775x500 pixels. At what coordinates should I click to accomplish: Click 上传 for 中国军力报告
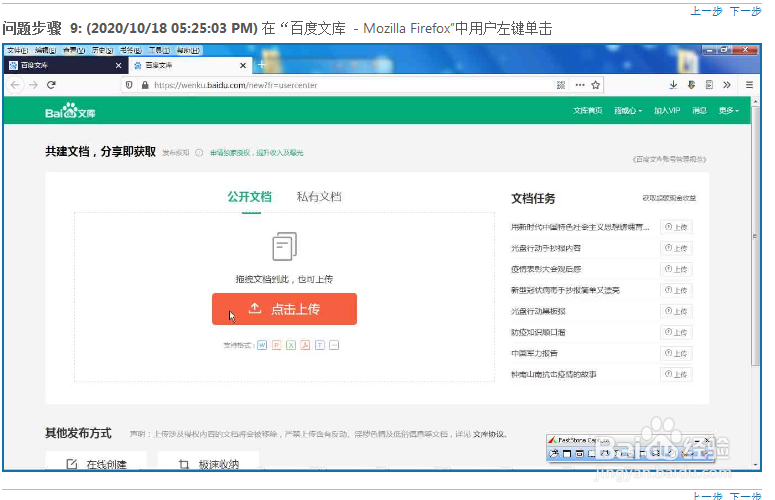pyautogui.click(x=676, y=353)
